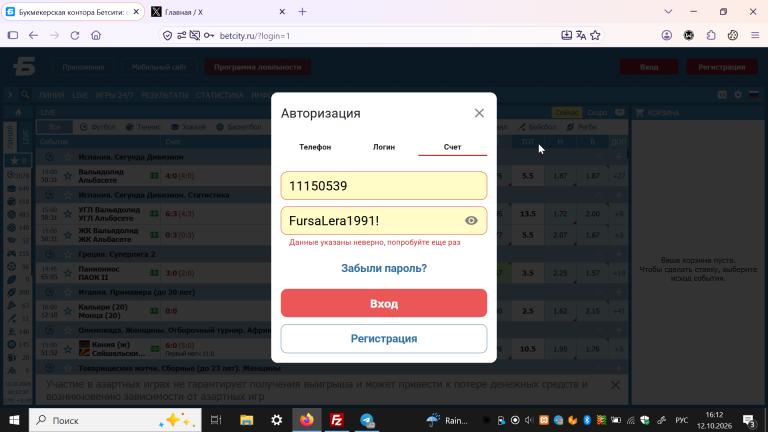This screenshot has height=432, width=768.
Task: Go back with the browser back arrow
Action: point(33,35)
